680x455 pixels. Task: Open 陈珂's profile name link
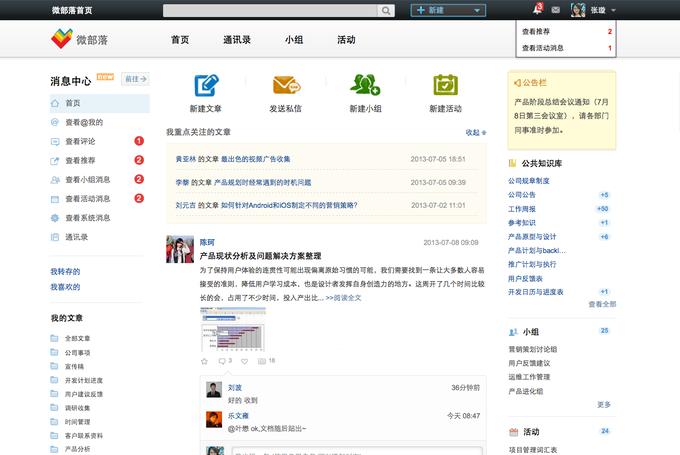pos(207,242)
